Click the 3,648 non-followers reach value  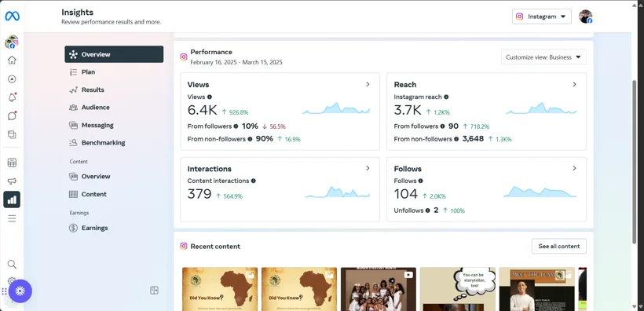click(473, 139)
